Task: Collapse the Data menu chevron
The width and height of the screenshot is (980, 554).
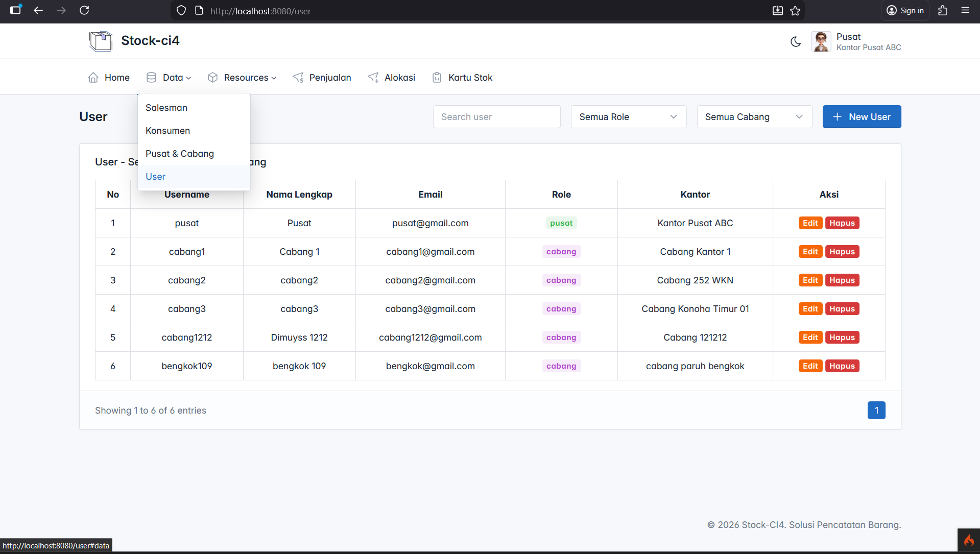Action: [188, 78]
